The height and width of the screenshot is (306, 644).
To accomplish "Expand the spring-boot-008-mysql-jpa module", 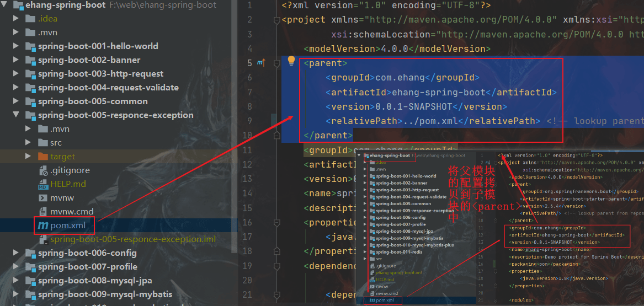I will 16,281.
